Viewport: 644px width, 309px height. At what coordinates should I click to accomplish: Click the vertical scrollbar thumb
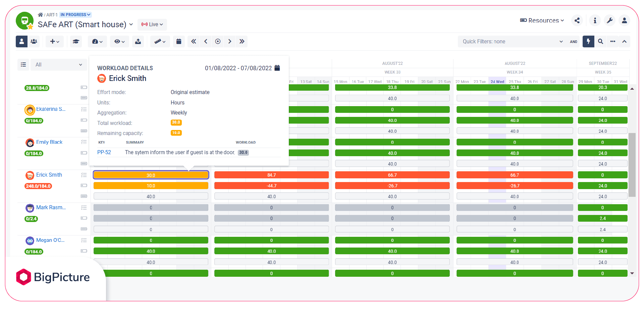coord(632,165)
